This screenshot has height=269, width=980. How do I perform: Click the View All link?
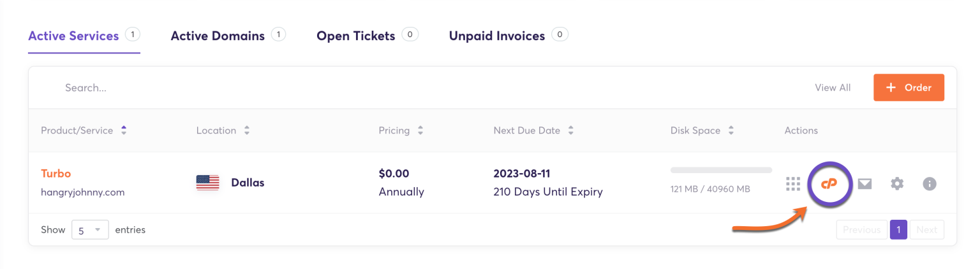click(x=833, y=88)
